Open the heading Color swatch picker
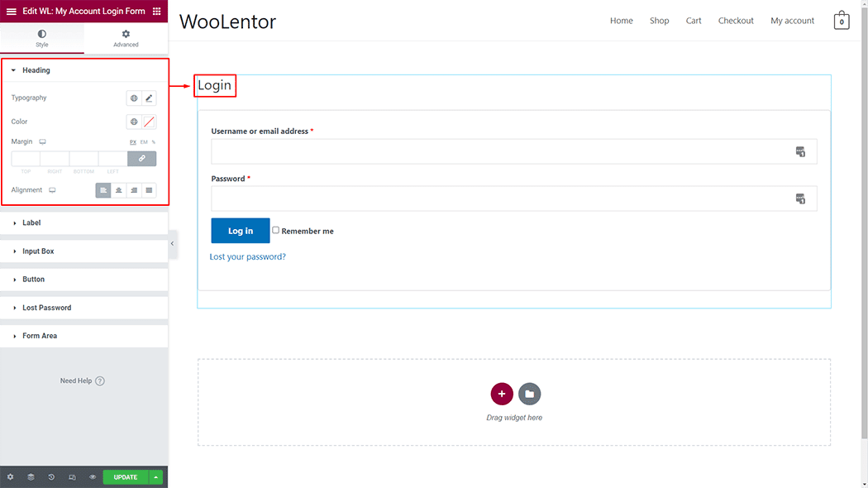The image size is (868, 488). [149, 122]
